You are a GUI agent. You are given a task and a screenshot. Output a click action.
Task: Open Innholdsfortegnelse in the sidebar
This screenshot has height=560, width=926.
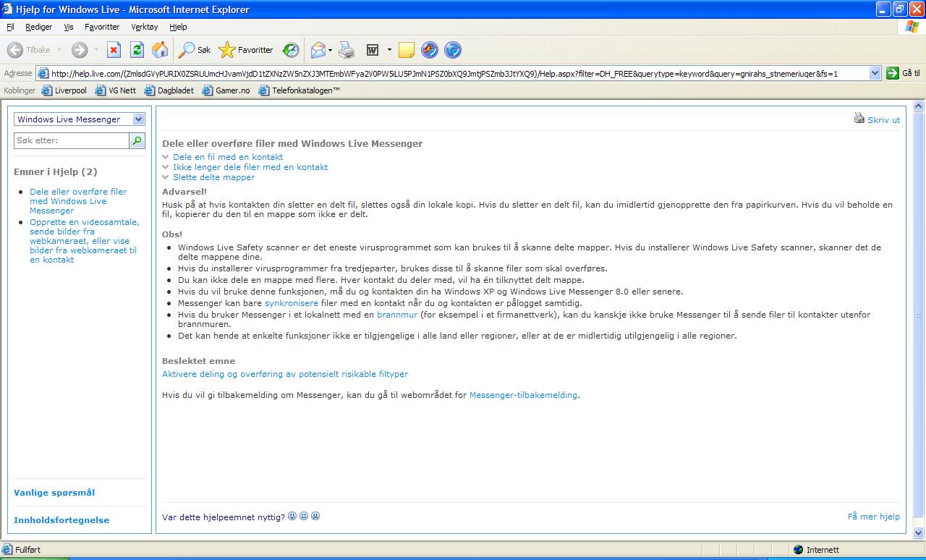point(61,520)
